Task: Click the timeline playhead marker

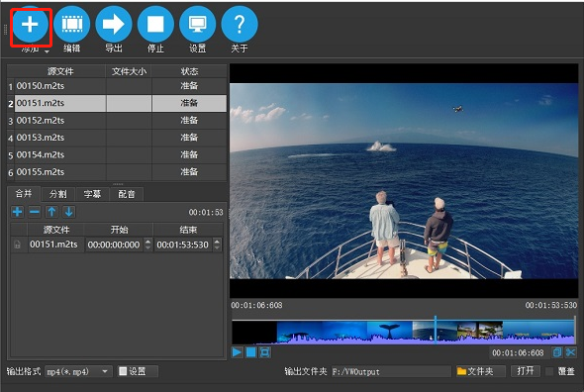Action: [435, 330]
